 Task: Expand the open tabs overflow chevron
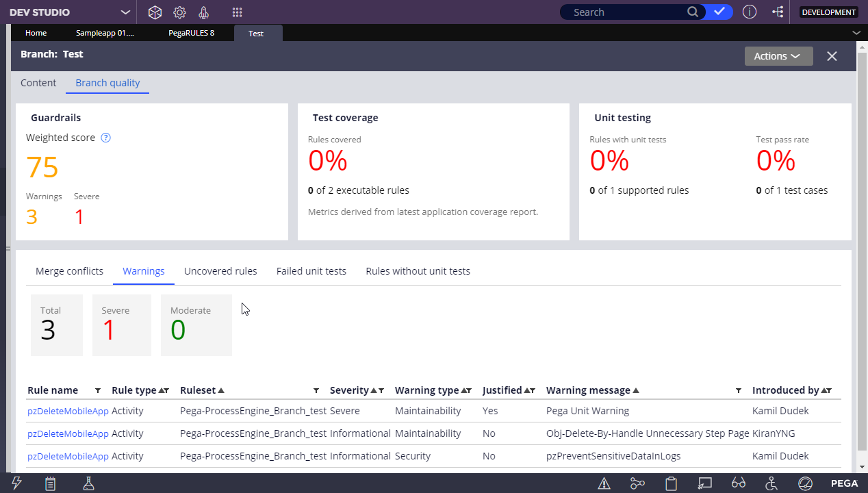click(856, 33)
